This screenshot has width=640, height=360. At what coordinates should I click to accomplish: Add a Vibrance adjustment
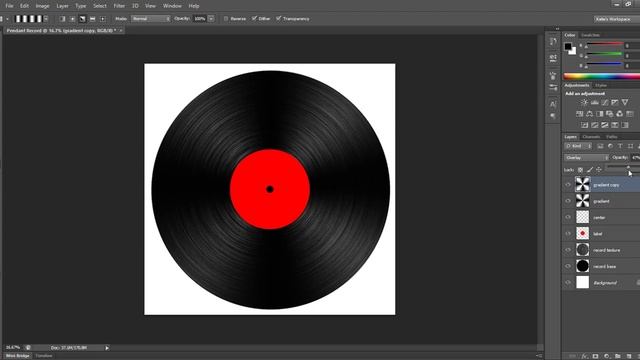point(624,102)
